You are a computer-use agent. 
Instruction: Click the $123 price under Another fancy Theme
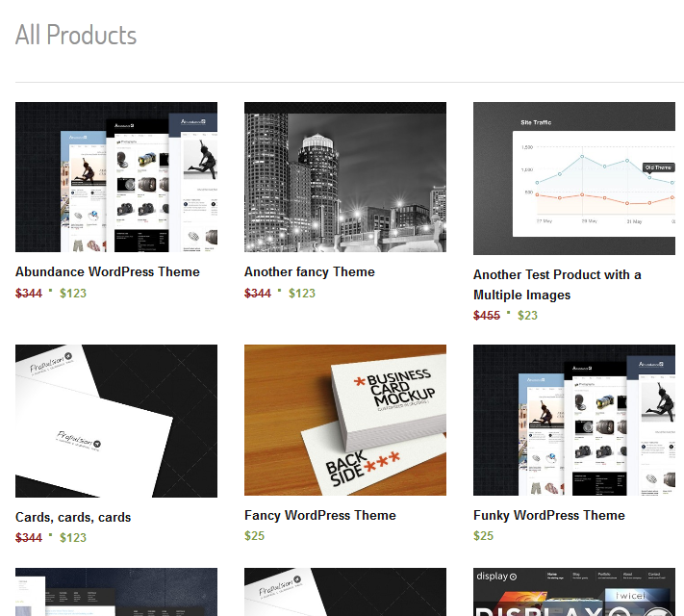point(302,294)
